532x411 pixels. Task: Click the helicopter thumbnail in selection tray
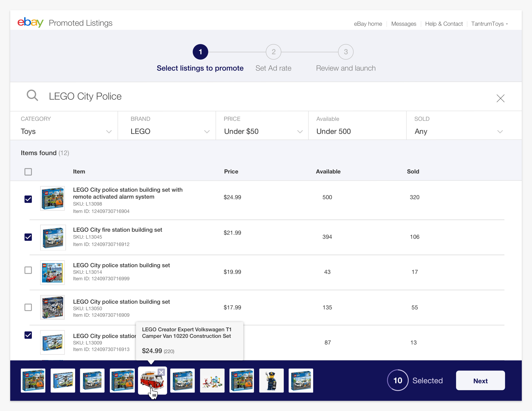[x=63, y=381]
